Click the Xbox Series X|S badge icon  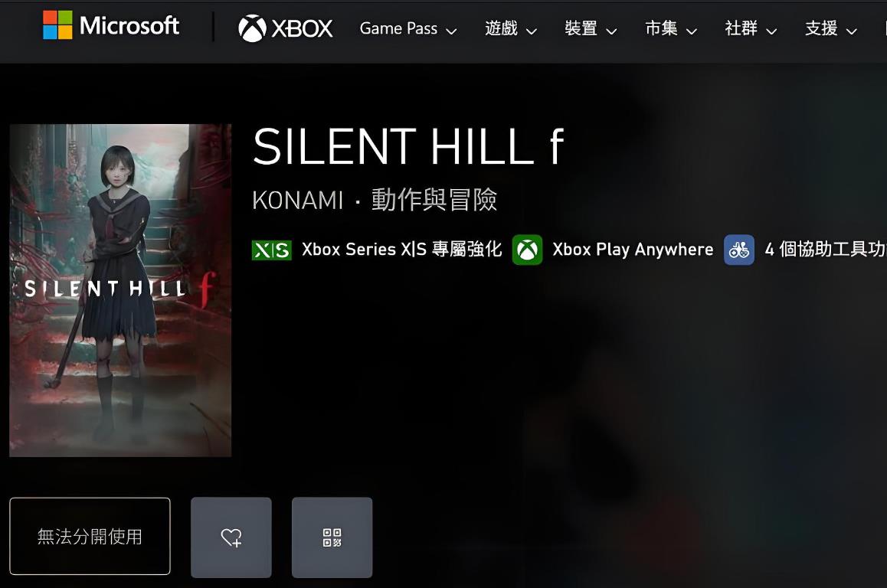[x=271, y=250]
